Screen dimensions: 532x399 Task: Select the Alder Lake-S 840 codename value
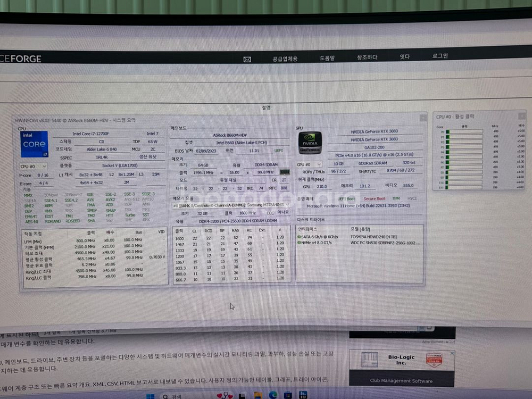point(102,149)
